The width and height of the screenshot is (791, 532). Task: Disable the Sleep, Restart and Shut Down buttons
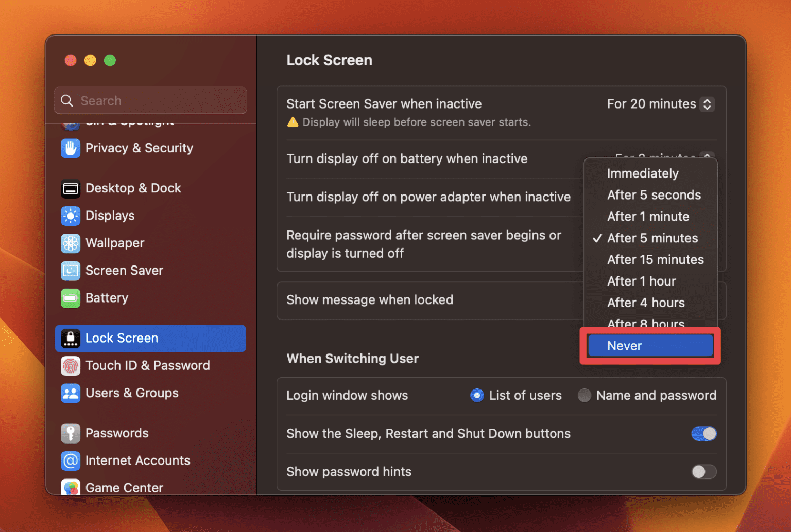[x=704, y=433]
